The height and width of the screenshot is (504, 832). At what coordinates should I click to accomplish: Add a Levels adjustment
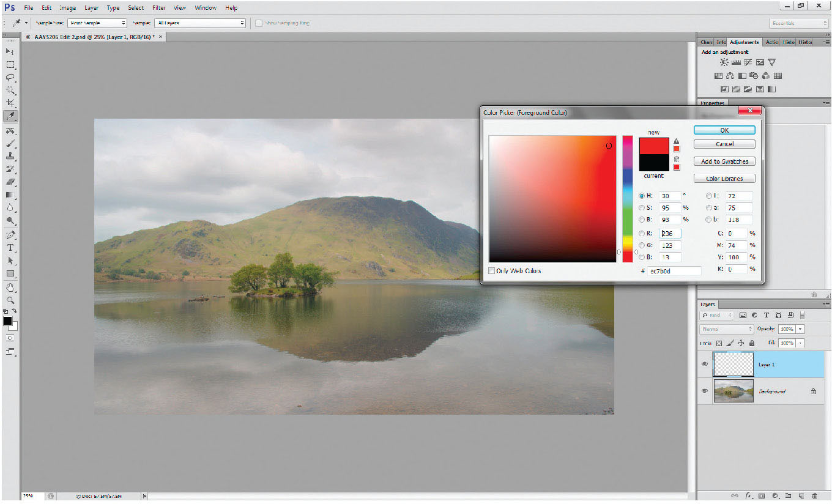[736, 62]
